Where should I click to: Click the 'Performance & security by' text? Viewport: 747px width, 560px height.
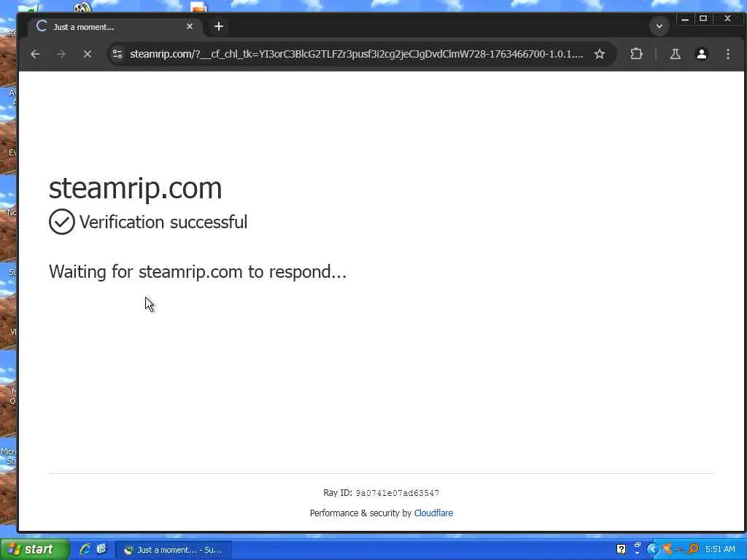pos(360,513)
